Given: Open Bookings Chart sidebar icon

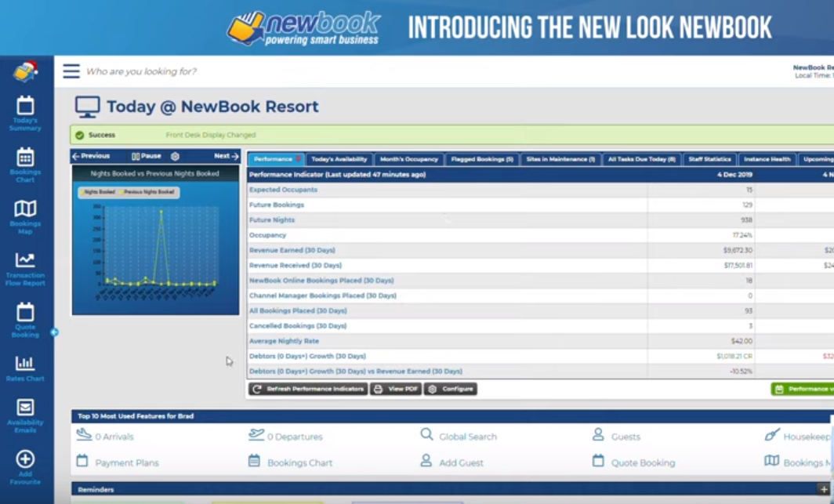Looking at the screenshot, I should 25,165.
